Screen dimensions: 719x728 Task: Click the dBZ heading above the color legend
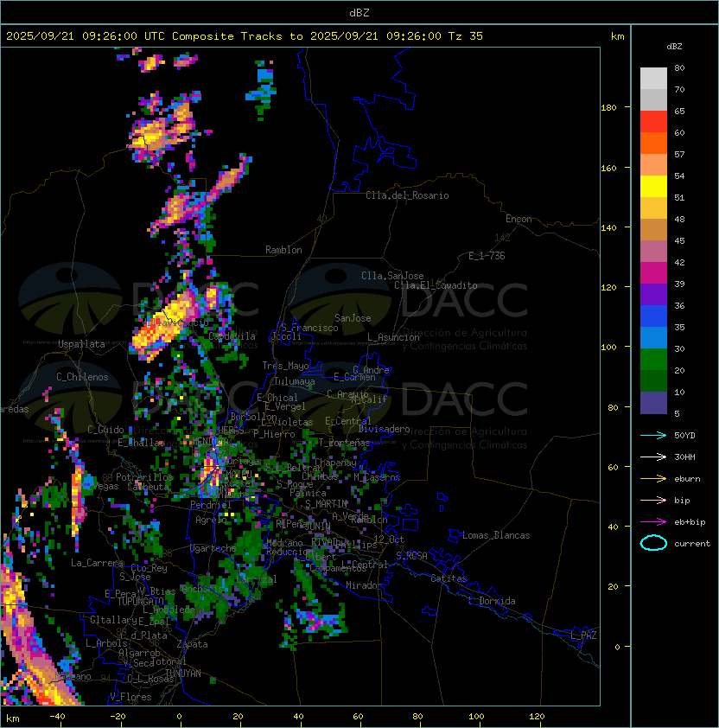coord(674,47)
